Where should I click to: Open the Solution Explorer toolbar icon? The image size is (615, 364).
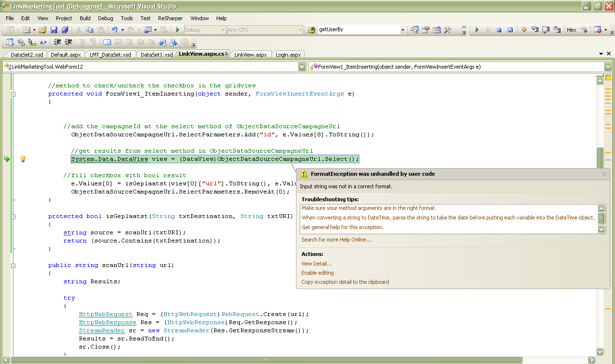point(414,30)
